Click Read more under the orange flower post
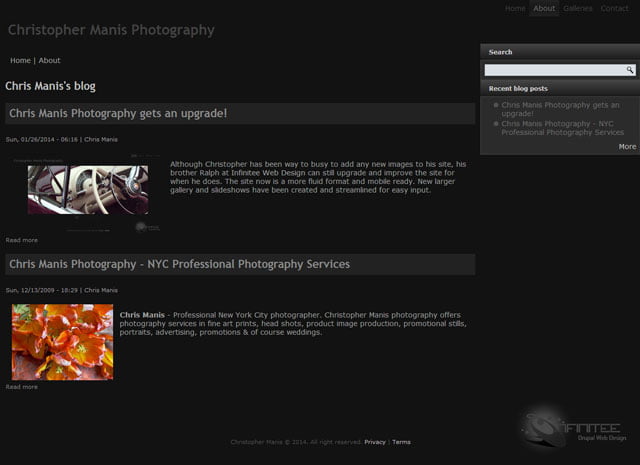The image size is (640, 465). coord(21,387)
